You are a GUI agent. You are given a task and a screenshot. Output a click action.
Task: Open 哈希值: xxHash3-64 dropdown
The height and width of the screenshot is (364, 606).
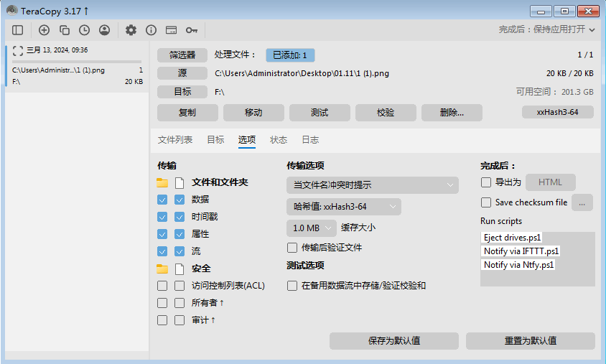click(x=344, y=207)
